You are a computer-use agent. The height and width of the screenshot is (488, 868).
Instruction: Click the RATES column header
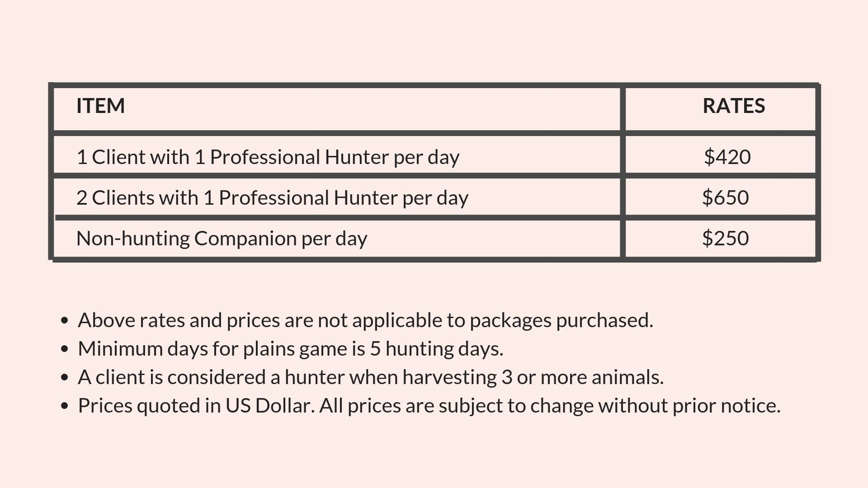pos(734,106)
